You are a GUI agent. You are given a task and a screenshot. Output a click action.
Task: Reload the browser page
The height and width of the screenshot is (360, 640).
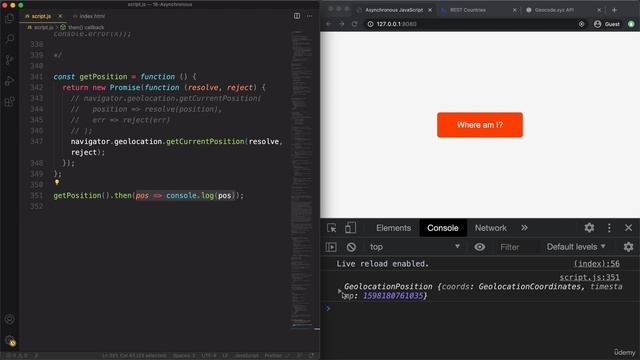355,24
